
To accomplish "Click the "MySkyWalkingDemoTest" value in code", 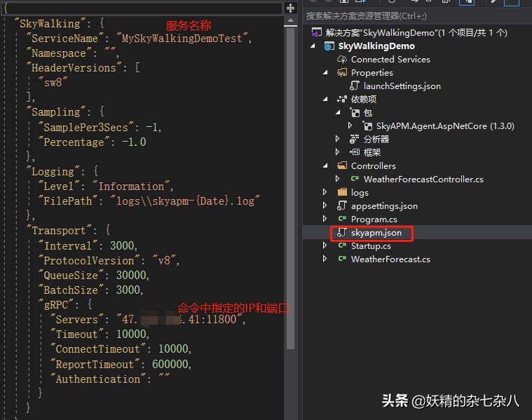I will click(x=182, y=39).
